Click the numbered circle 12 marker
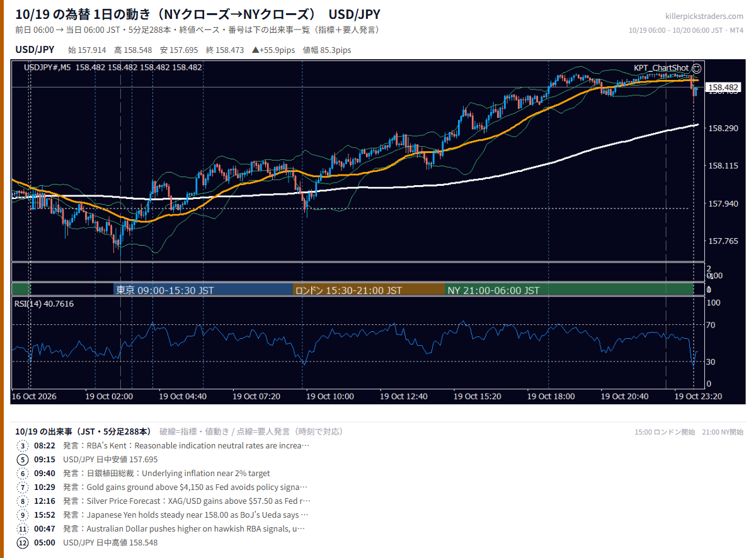This screenshot has height=558, width=756. pyautogui.click(x=23, y=543)
